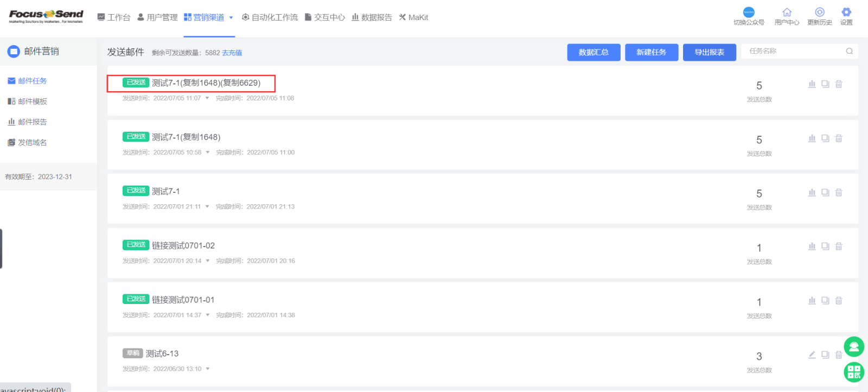Screen dimensions: 868x392
Task: Open green QR code floating icon
Action: click(854, 372)
